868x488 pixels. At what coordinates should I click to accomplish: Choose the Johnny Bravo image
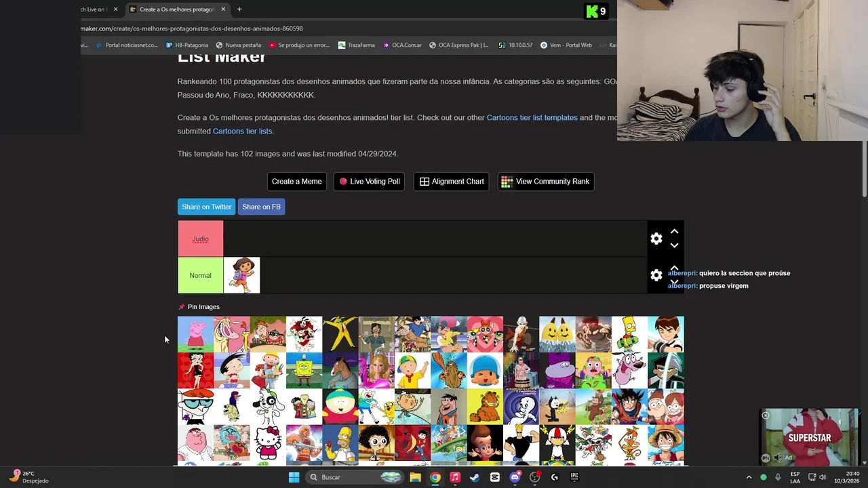[x=521, y=443]
